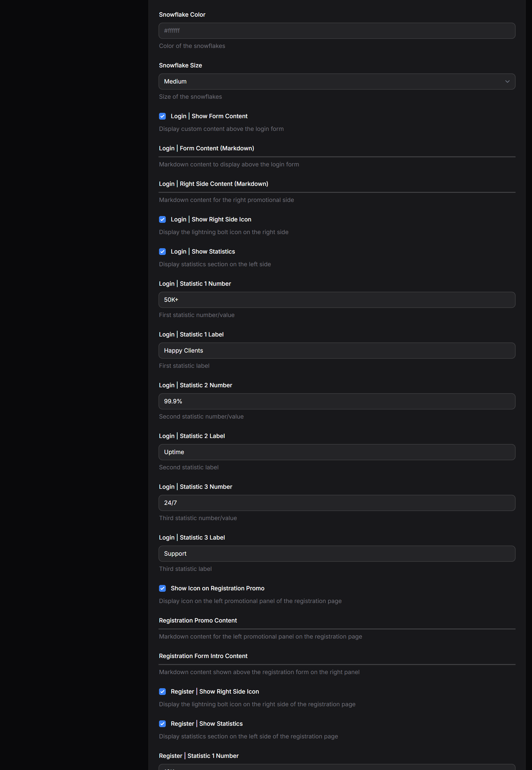
Task: Focus the Happy Clients label input
Action: [337, 351]
